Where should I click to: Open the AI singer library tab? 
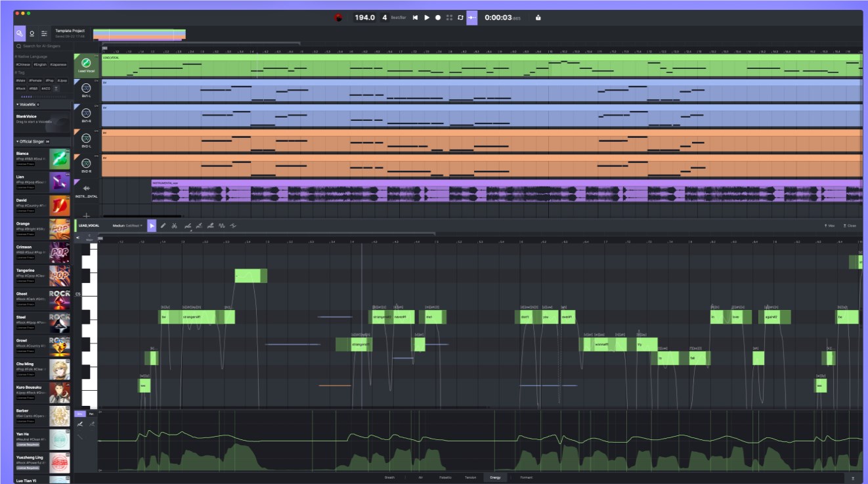20,33
